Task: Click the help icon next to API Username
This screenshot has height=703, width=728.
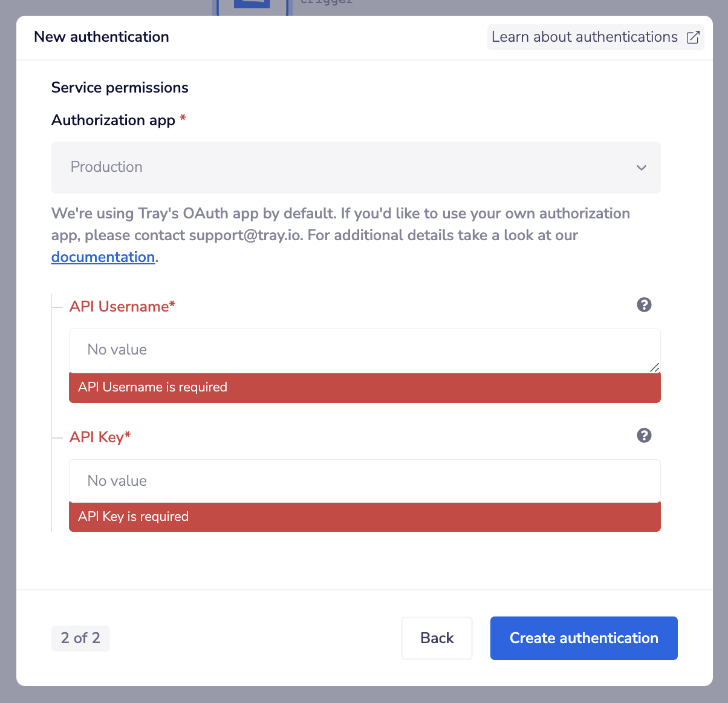Action: coord(644,305)
